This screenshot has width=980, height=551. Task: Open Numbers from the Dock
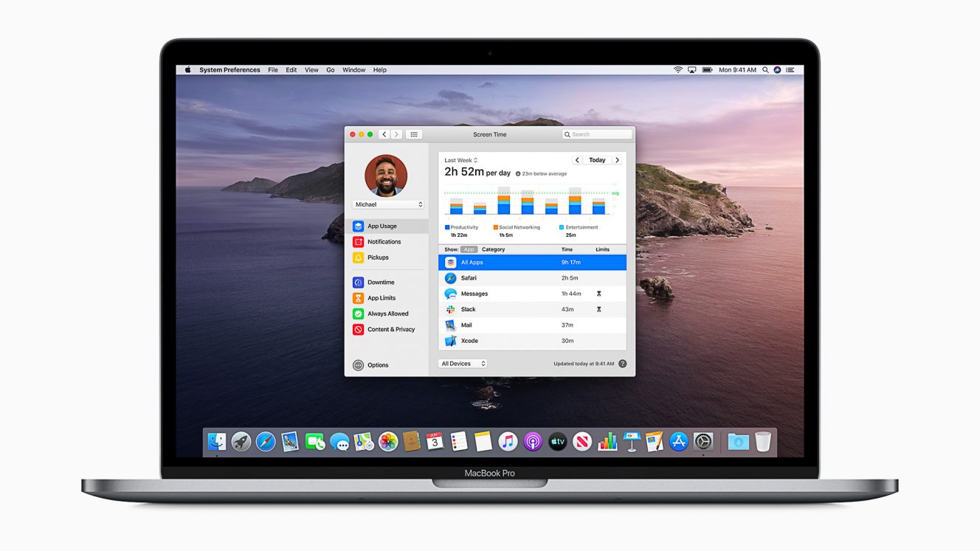607,442
